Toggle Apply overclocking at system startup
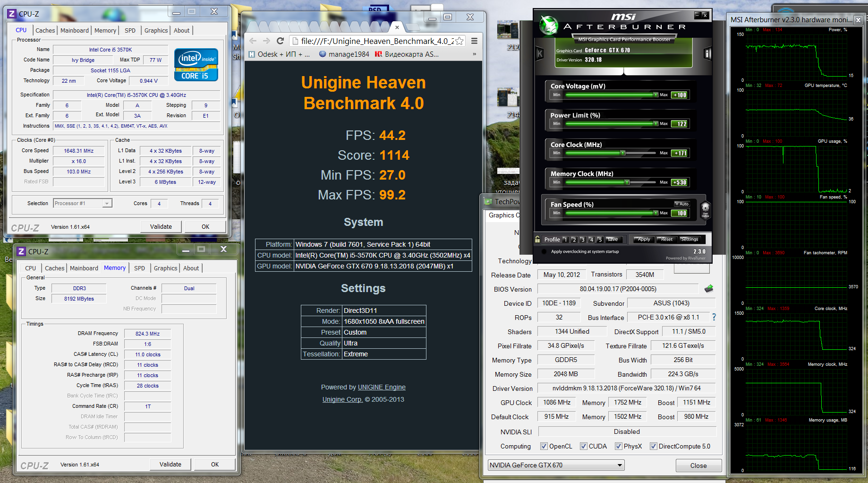Screen dimensions: 868x483 click(x=544, y=251)
